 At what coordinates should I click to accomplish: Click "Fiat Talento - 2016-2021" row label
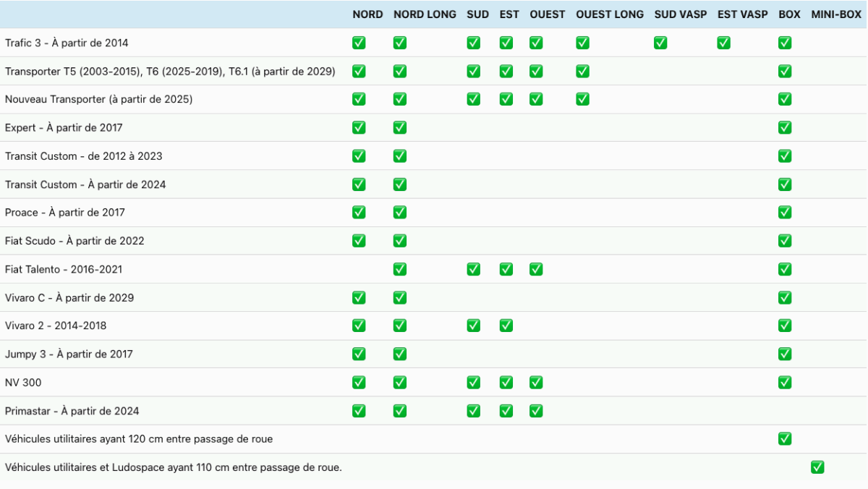pyautogui.click(x=64, y=269)
